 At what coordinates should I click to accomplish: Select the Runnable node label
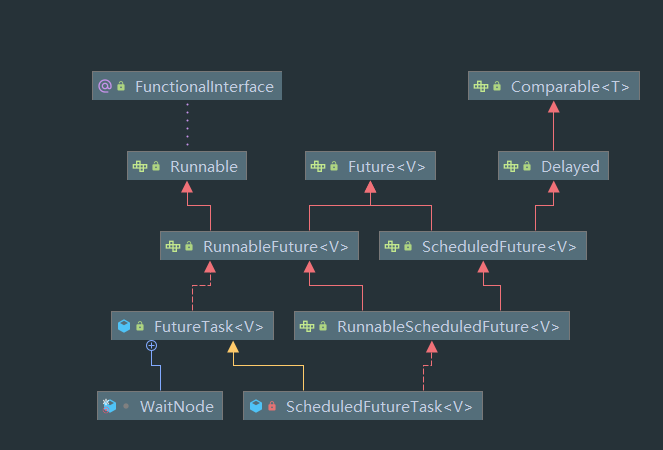coord(204,167)
